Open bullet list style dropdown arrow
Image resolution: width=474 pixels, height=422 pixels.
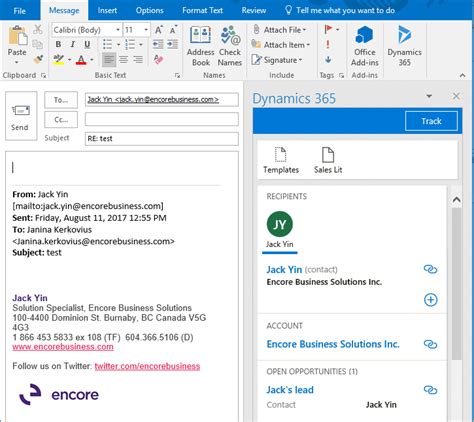click(118, 45)
